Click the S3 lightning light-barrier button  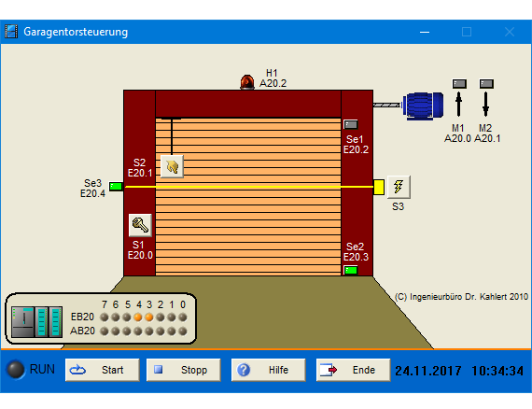[x=399, y=187]
